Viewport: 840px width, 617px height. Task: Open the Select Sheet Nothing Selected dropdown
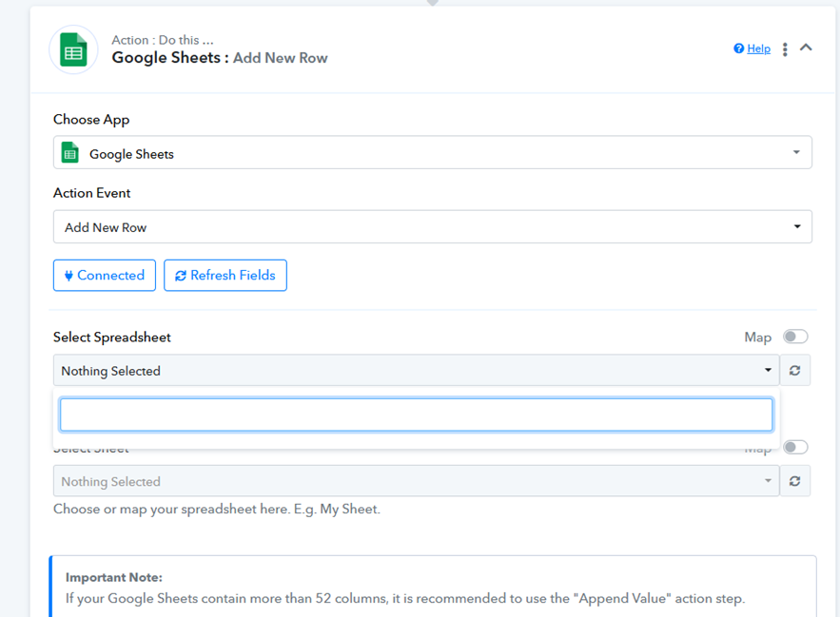coord(417,481)
